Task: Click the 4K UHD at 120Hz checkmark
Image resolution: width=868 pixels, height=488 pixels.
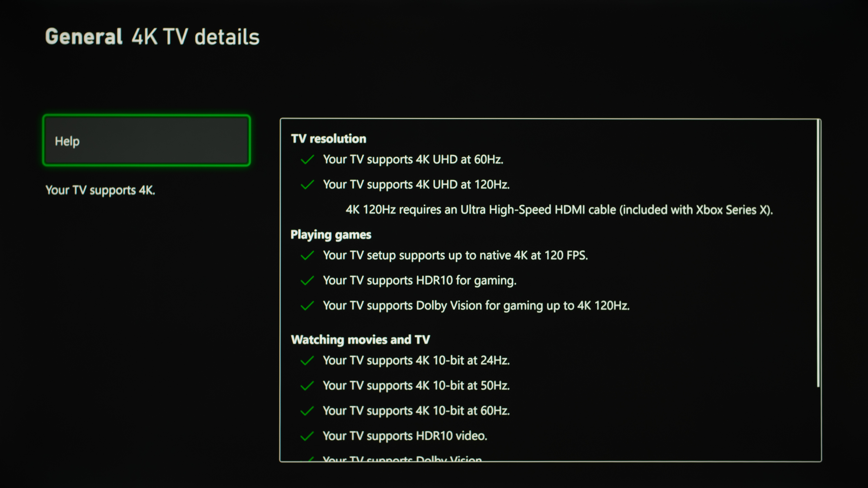Action: pos(307,185)
